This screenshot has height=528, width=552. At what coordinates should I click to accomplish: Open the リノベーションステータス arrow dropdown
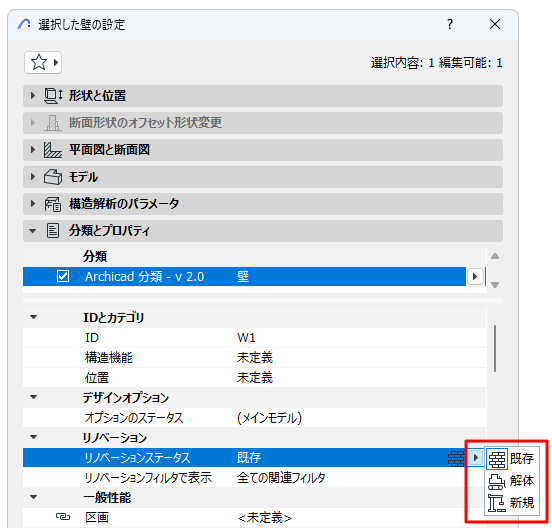pyautogui.click(x=476, y=458)
